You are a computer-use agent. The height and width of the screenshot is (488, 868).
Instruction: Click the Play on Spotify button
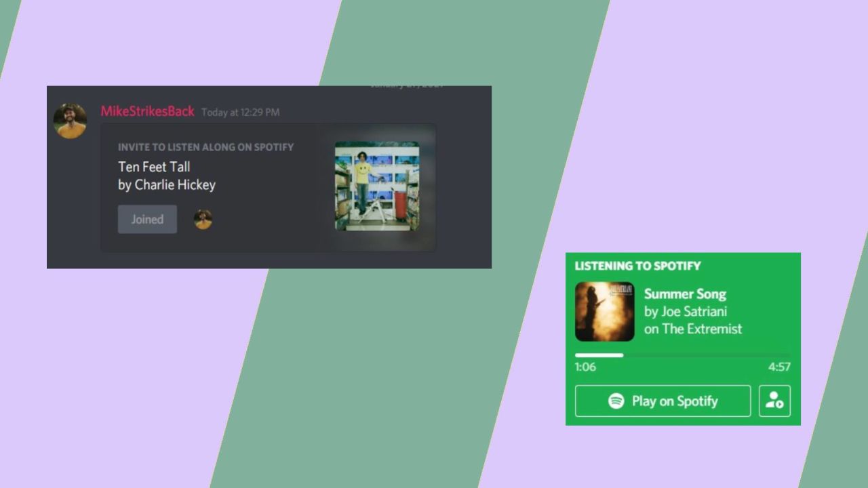coord(663,401)
